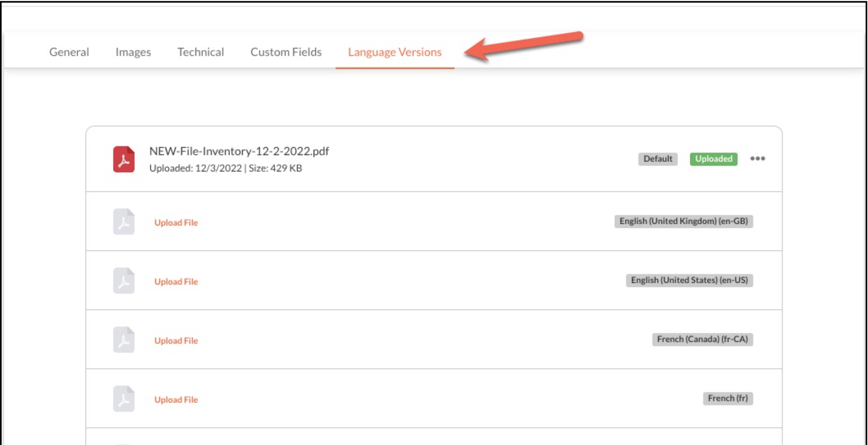Click the gray PDF icon in English (United Kingdom) row
Image resolution: width=868 pixels, height=445 pixels.
124,221
